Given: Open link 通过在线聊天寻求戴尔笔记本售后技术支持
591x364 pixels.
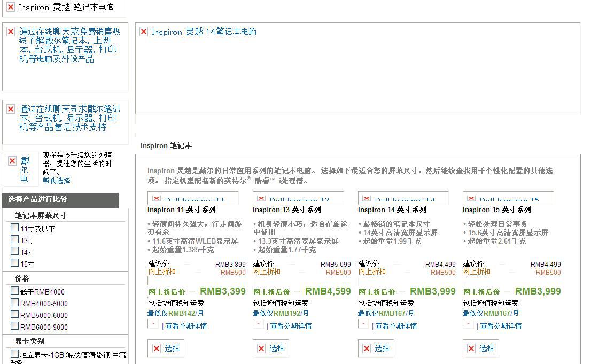Looking at the screenshot, I should click(x=69, y=118).
